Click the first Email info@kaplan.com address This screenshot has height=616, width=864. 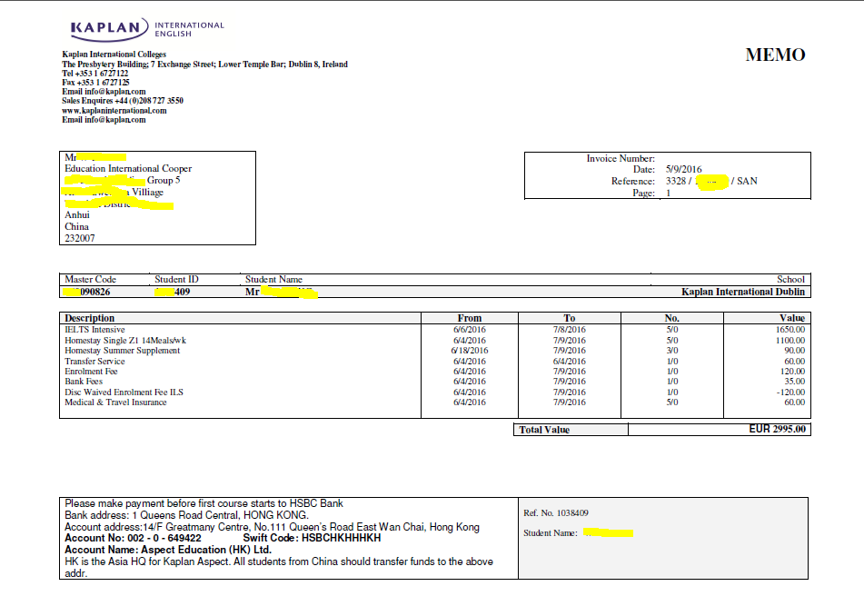104,92
